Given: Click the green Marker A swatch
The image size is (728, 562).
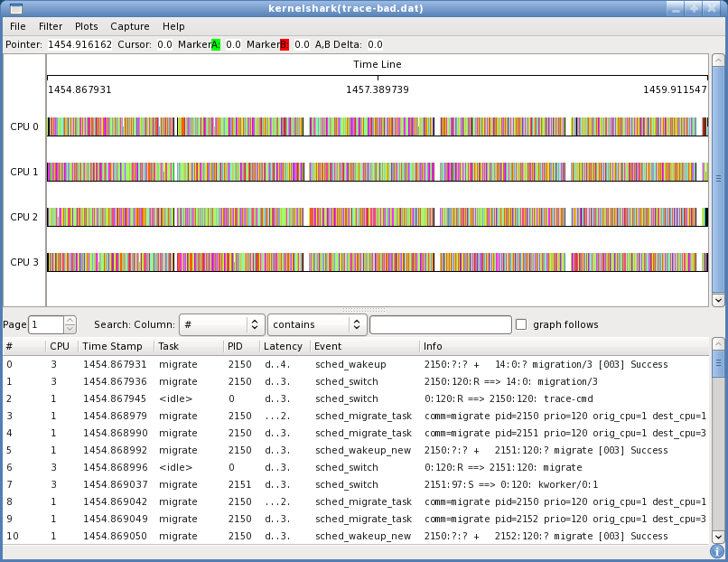Looking at the screenshot, I should [x=216, y=44].
